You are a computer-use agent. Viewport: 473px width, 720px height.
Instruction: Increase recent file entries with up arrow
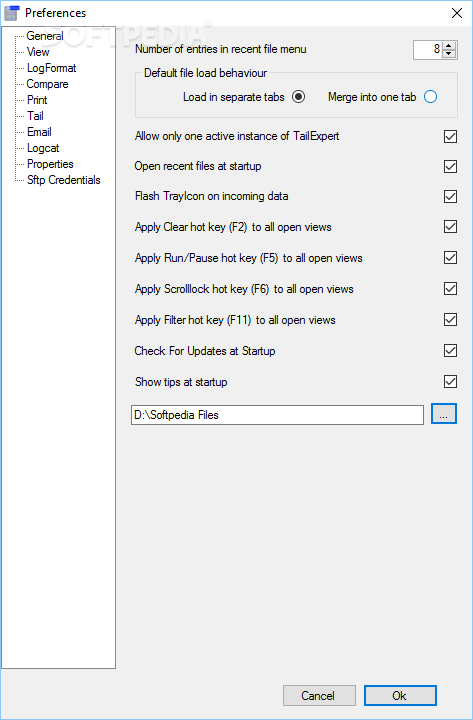(449, 45)
